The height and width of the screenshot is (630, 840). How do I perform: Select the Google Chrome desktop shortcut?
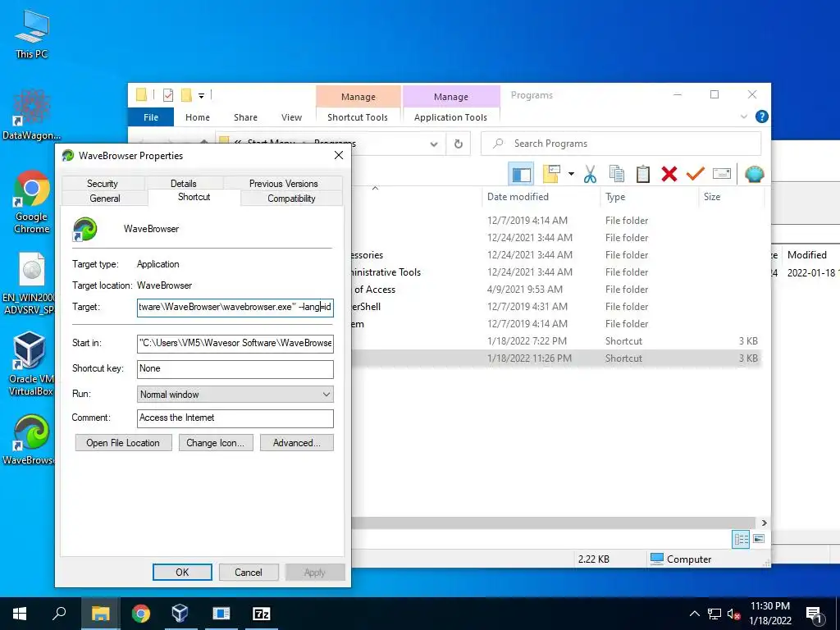pyautogui.click(x=32, y=203)
